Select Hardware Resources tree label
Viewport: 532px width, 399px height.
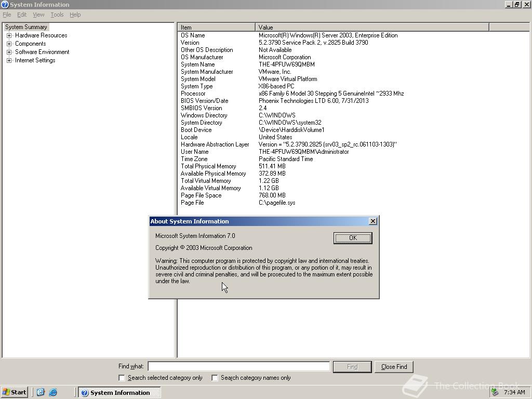(x=41, y=35)
